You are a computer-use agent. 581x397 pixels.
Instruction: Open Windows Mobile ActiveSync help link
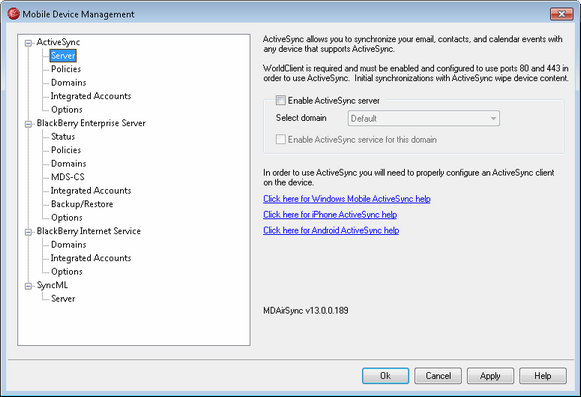point(346,199)
